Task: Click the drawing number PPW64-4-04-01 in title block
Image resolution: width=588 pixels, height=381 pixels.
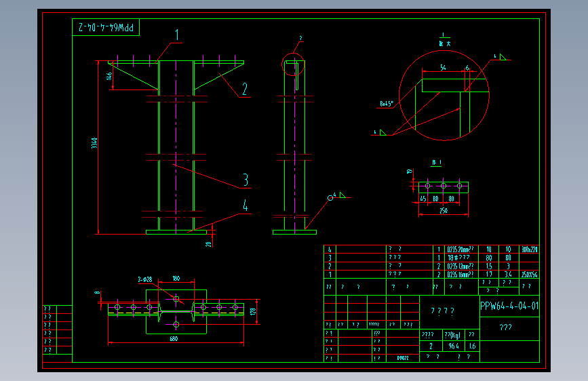Action: (x=509, y=306)
